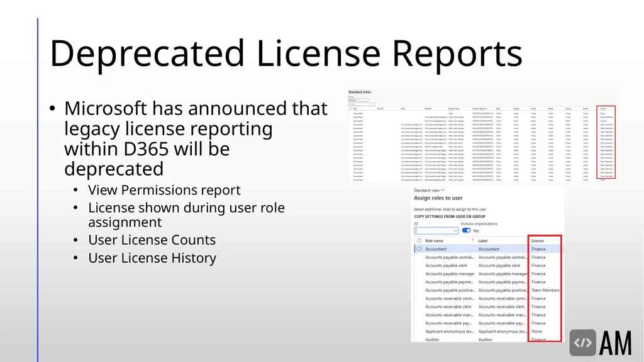
Task: Click 'Finance' license in Accountant row
Action: tap(538, 249)
